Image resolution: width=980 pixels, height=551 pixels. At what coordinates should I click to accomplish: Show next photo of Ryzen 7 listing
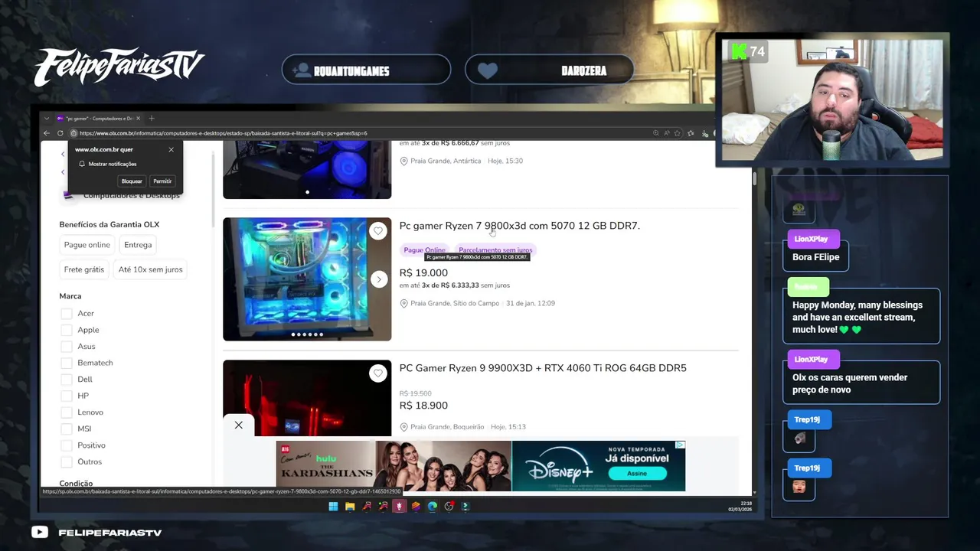[378, 279]
